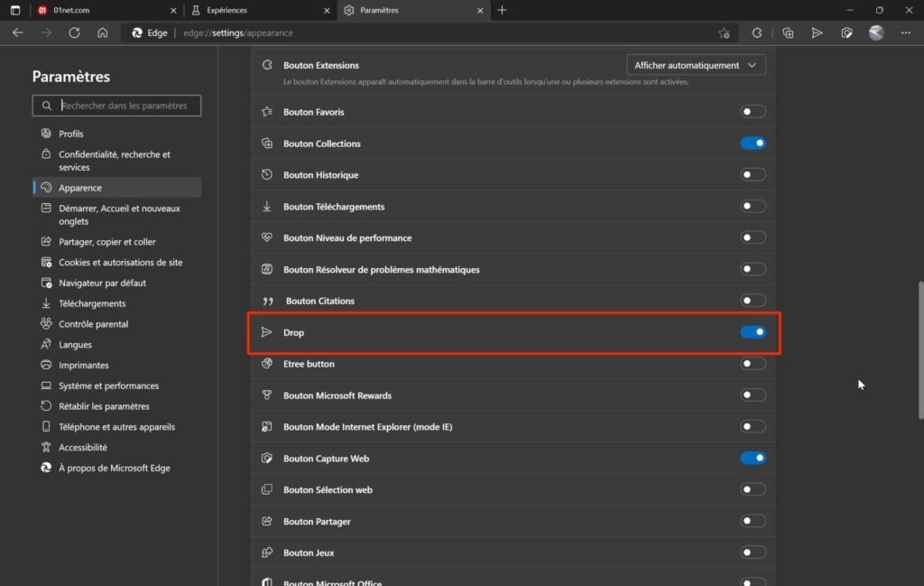Image resolution: width=924 pixels, height=586 pixels.
Task: Open Cookies et autorisations de site
Action: (x=116, y=263)
